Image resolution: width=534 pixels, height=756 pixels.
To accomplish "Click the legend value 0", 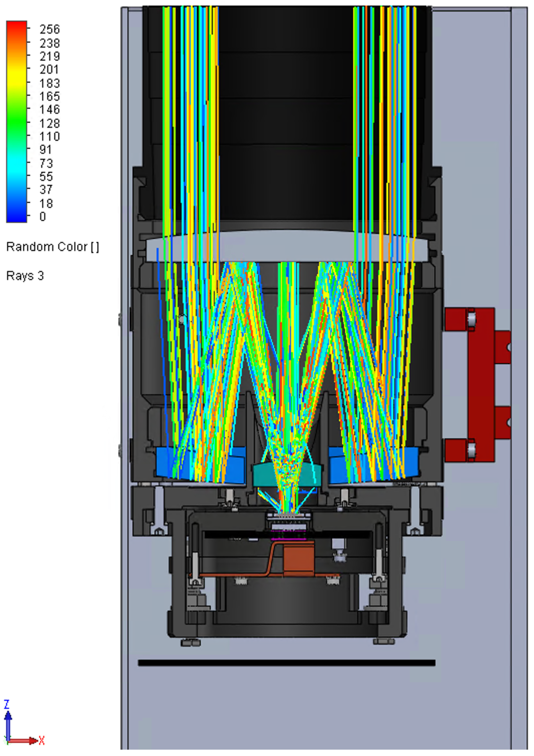I will pyautogui.click(x=43, y=217).
